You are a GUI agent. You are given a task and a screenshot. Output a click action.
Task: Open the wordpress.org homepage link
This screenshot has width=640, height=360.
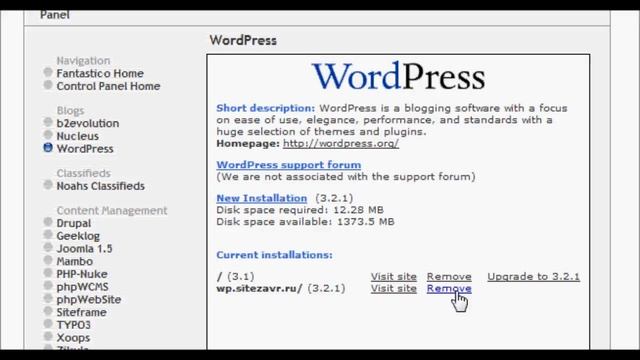[341, 144]
